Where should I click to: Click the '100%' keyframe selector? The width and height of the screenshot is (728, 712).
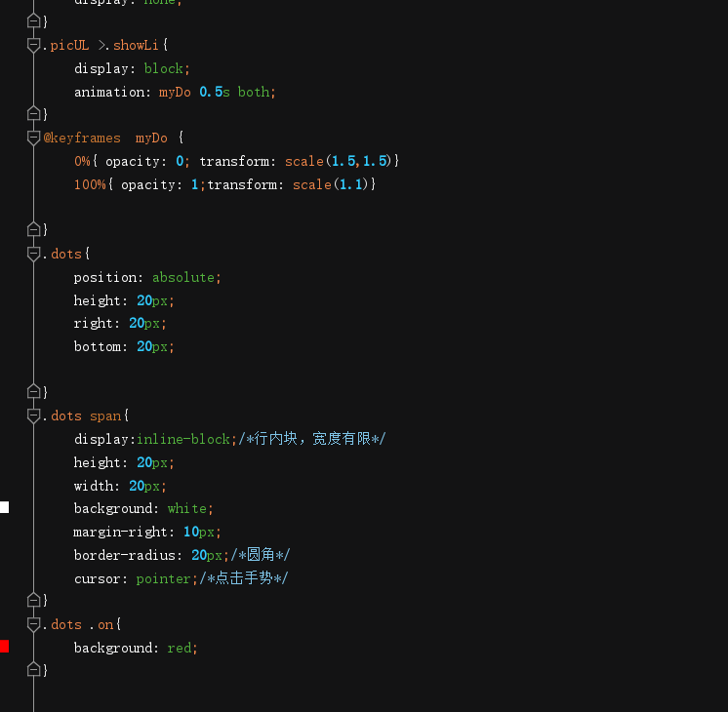[x=90, y=184]
